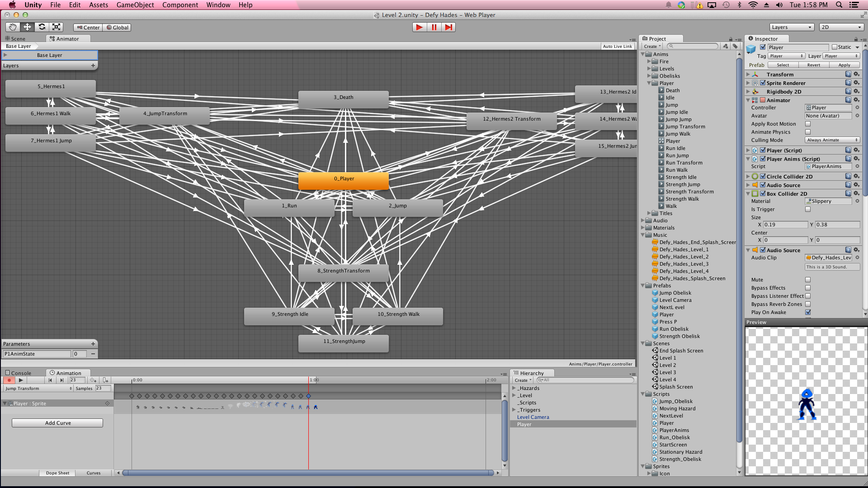This screenshot has height=488, width=868.
Task: Click prefab Apply button
Action: click(x=844, y=65)
